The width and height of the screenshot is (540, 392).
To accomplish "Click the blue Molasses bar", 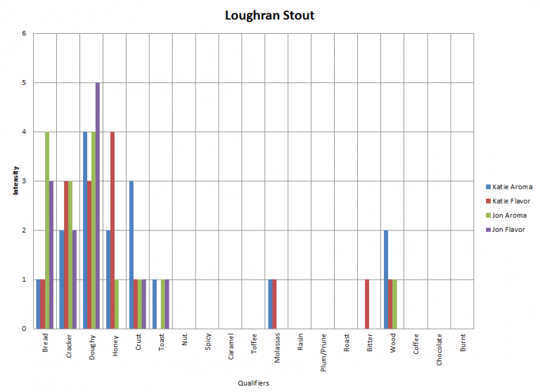I will [270, 303].
